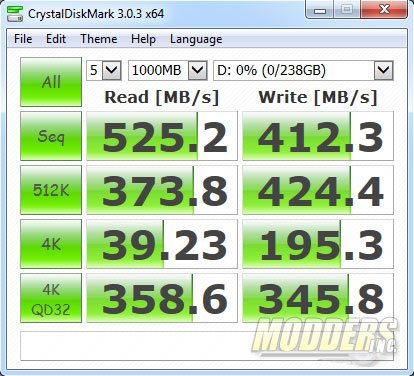Open the test count dropdown showing 5
Image resolution: width=414 pixels, height=376 pixels.
point(104,70)
